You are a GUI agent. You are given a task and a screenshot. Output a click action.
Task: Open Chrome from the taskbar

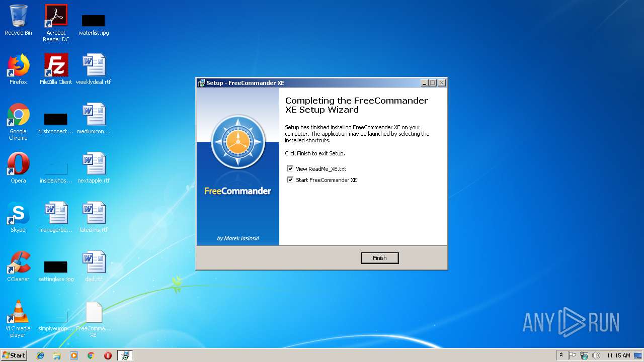pyautogui.click(x=91, y=355)
